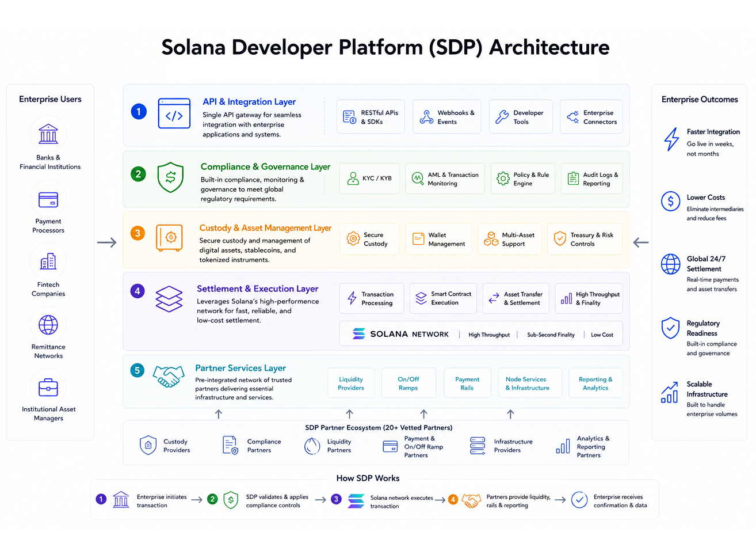Select the Payment Processors card icon
The height and width of the screenshot is (558, 756).
point(48,199)
